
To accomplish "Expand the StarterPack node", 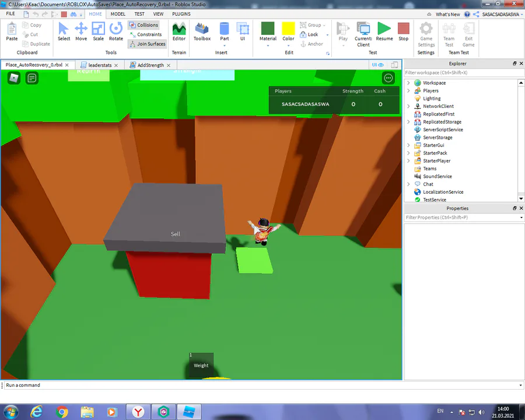I will tap(408, 153).
